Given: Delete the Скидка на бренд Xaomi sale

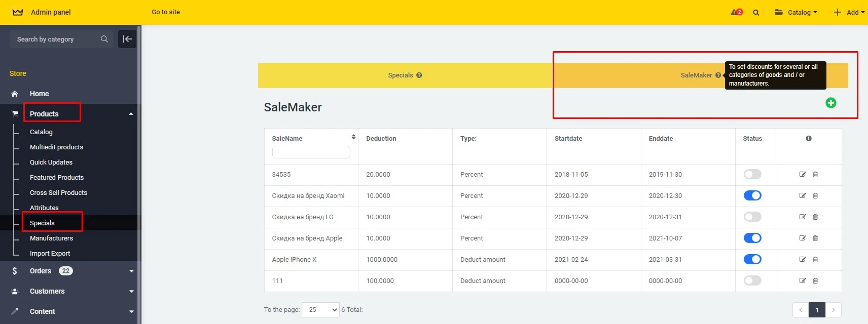Looking at the screenshot, I should coord(815,195).
